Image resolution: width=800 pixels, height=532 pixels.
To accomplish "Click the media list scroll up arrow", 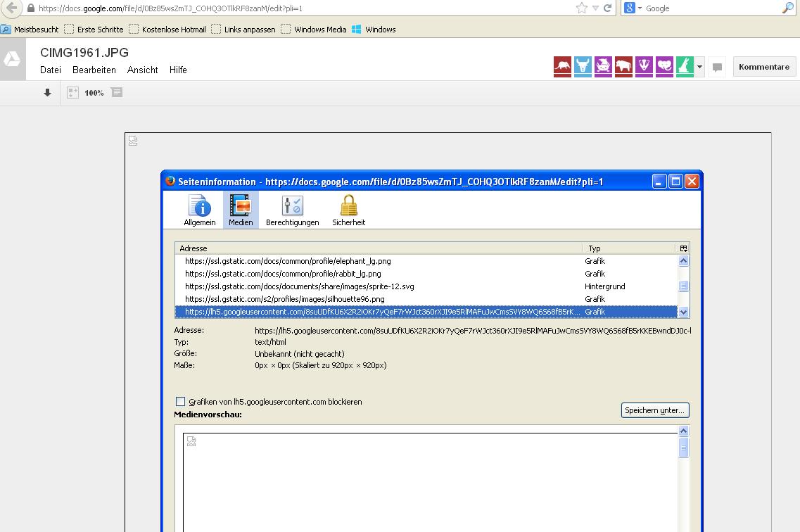I will coord(684,260).
